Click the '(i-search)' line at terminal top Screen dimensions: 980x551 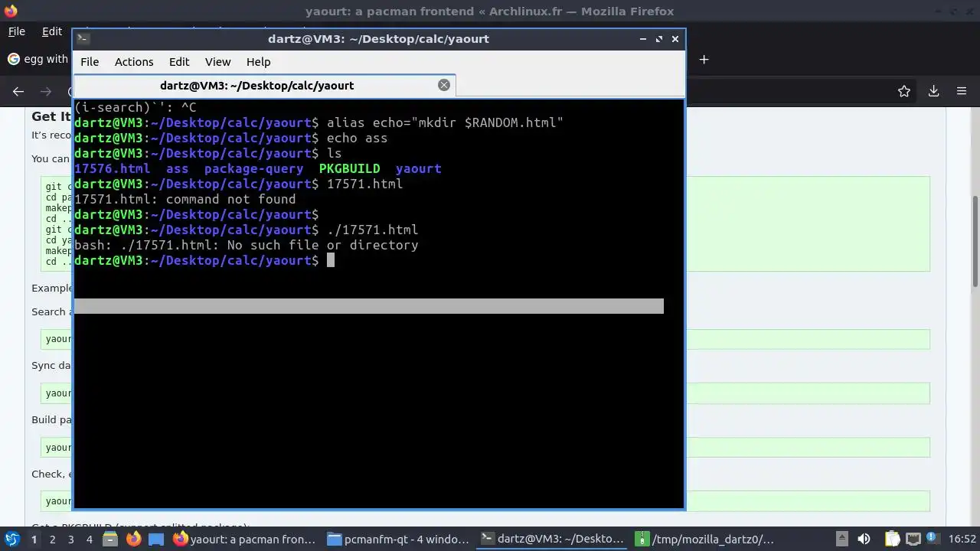click(136, 107)
